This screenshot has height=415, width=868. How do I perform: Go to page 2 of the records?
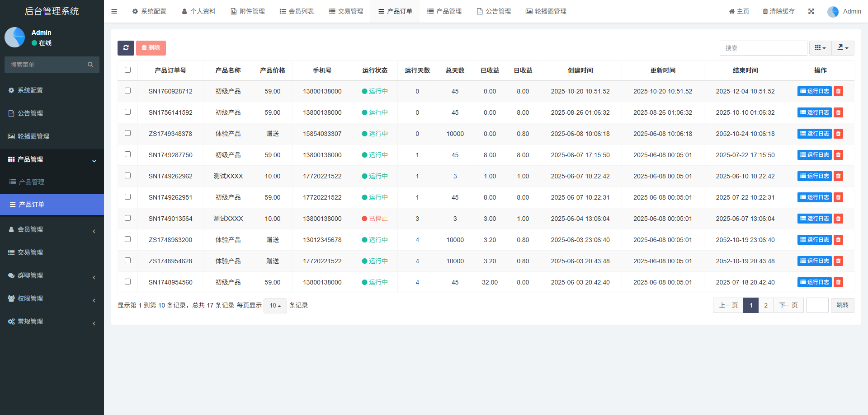(x=765, y=305)
